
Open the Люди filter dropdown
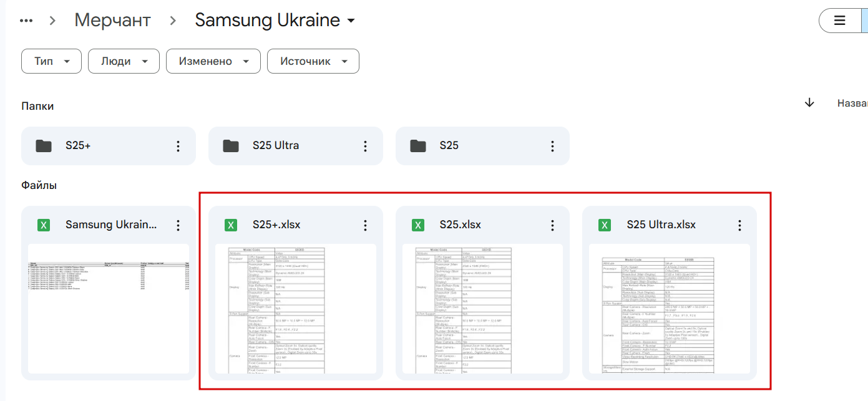point(124,61)
